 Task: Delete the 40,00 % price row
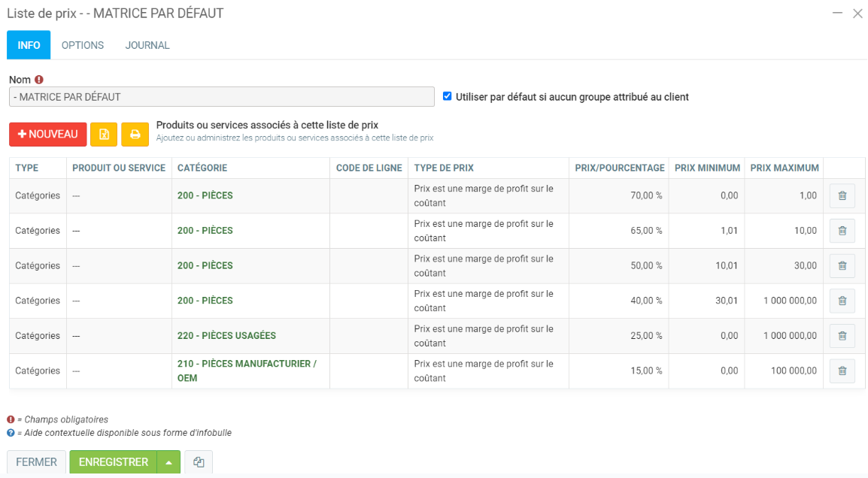click(x=842, y=301)
